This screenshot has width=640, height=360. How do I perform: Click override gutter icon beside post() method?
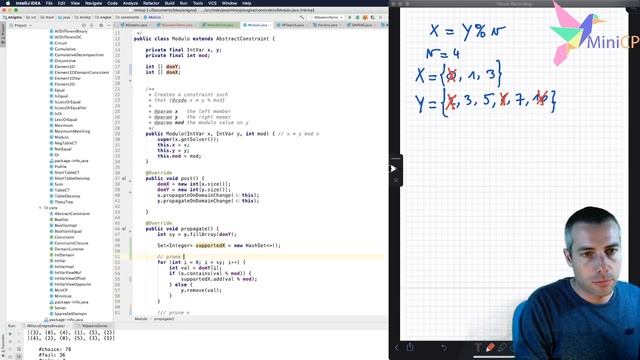pos(124,178)
